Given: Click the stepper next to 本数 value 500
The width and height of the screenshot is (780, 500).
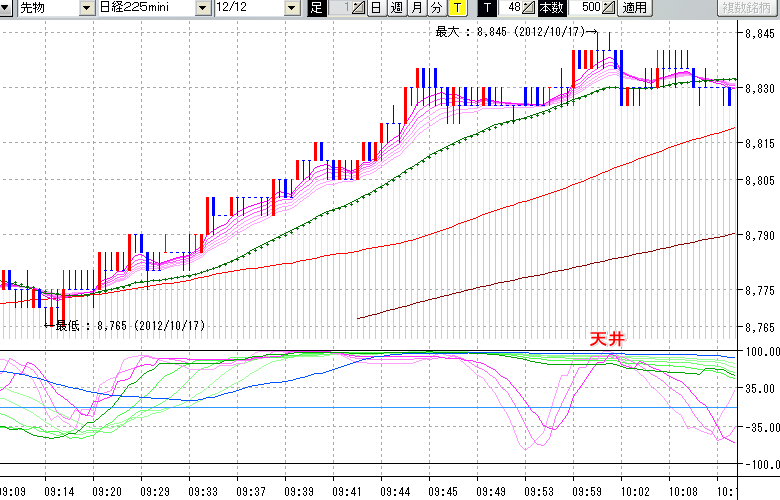Looking at the screenshot, I should pyautogui.click(x=609, y=8).
